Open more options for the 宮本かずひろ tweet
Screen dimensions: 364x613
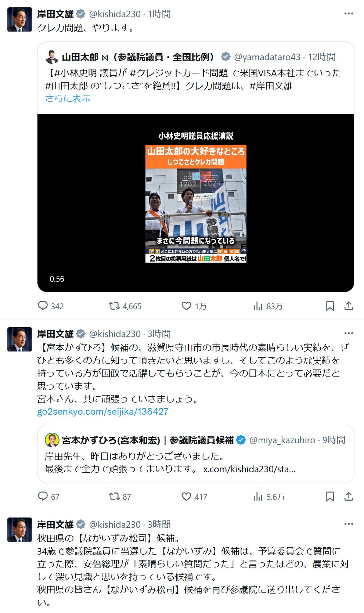coord(349,333)
